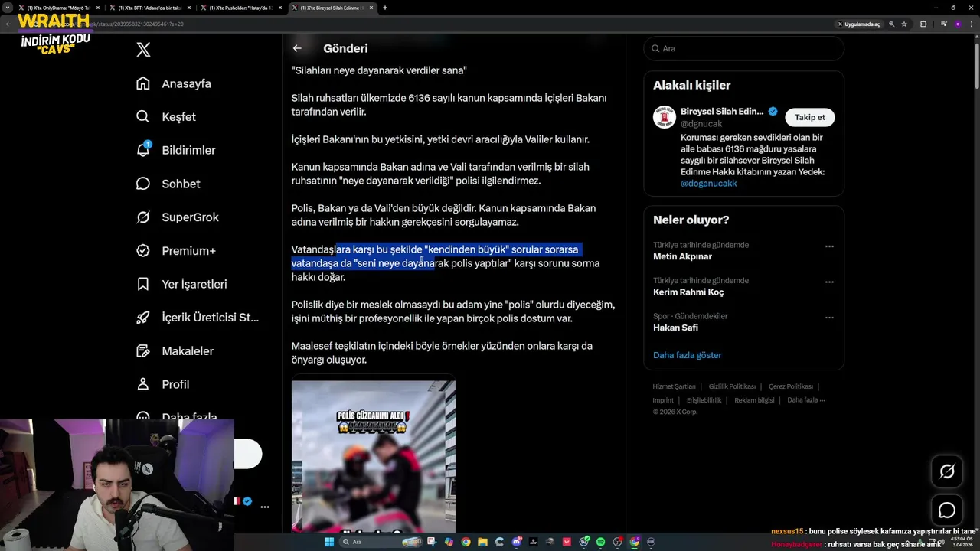Play the POLİS GÜZDANIMI ALDI video thumbnail
The width and height of the screenshot is (980, 551).
coord(374,456)
